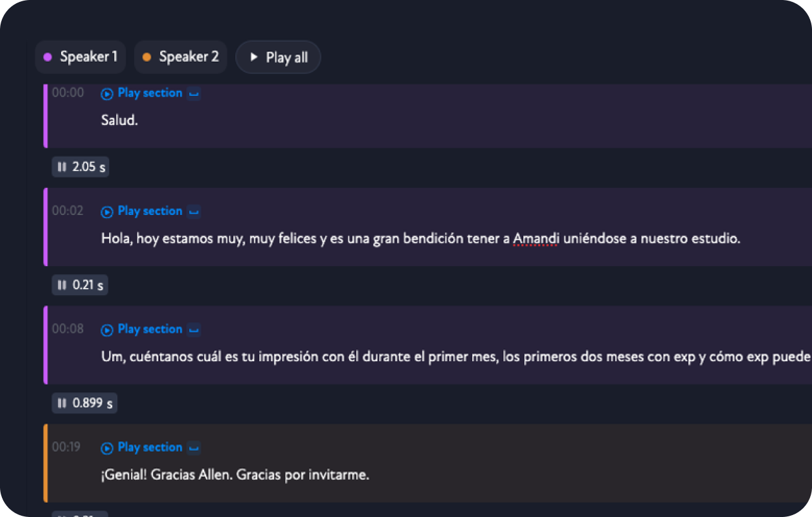Click the Play section link on the 00:08 segment
Screen dimensions: 812x517
(150, 329)
